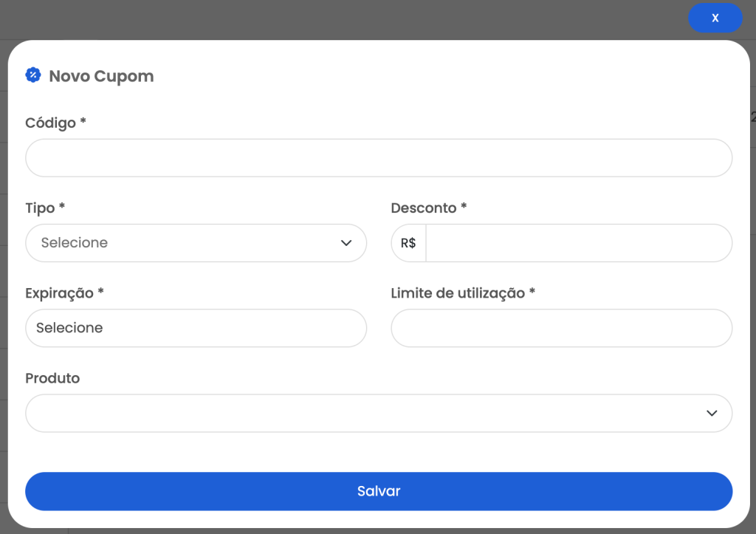
Task: Save the coupon with the Salvar button
Action: pos(379,491)
